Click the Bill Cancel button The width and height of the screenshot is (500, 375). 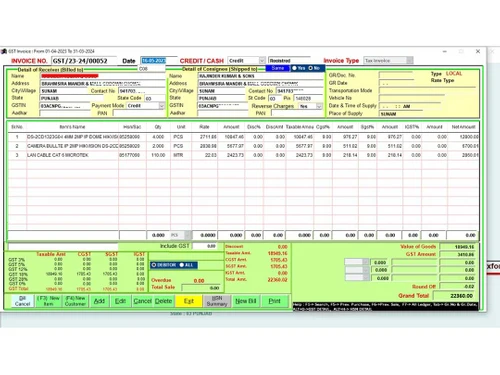(x=22, y=301)
